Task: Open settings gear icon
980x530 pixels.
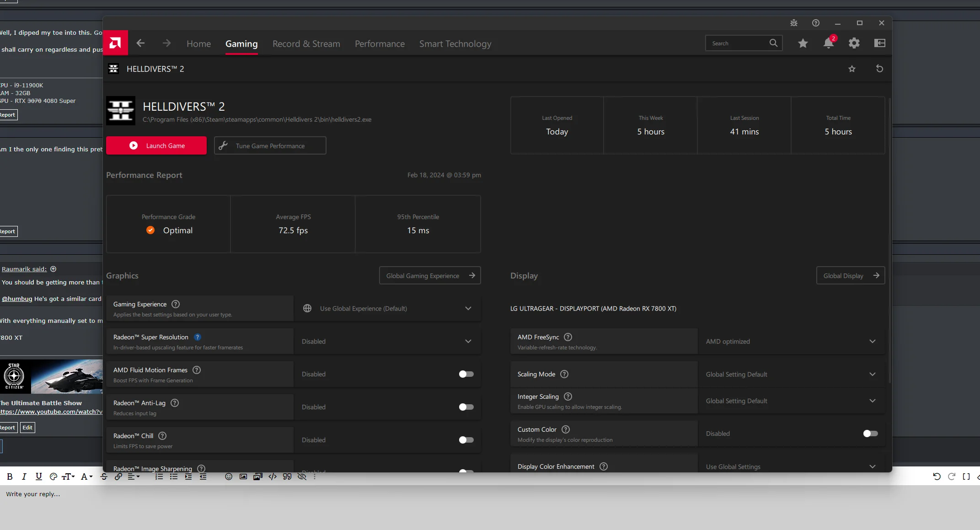Action: [854, 43]
